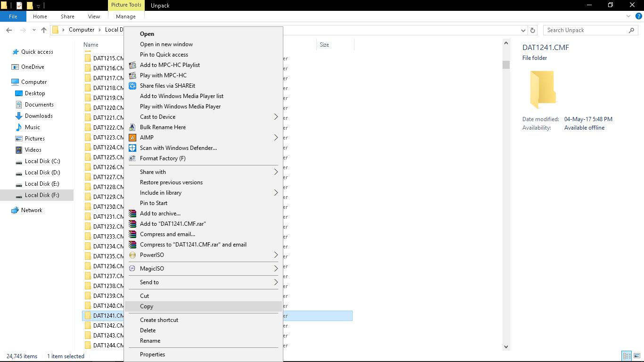Select Network in navigation pane
Image resolution: width=644 pixels, height=362 pixels.
pyautogui.click(x=32, y=210)
